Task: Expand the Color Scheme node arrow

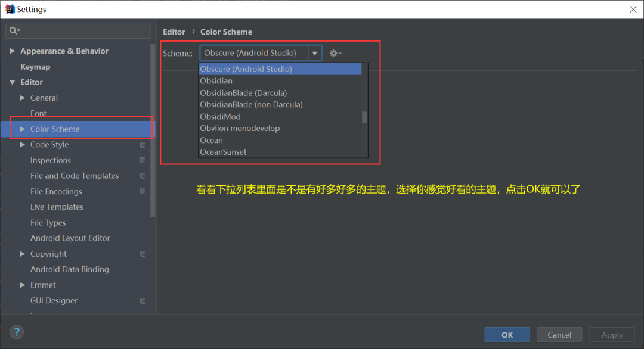Action: coord(23,129)
